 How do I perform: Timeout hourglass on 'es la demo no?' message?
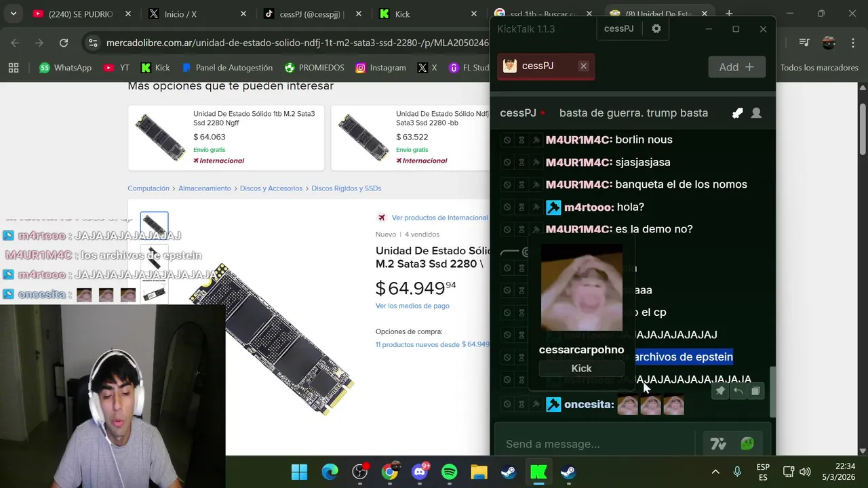click(521, 230)
